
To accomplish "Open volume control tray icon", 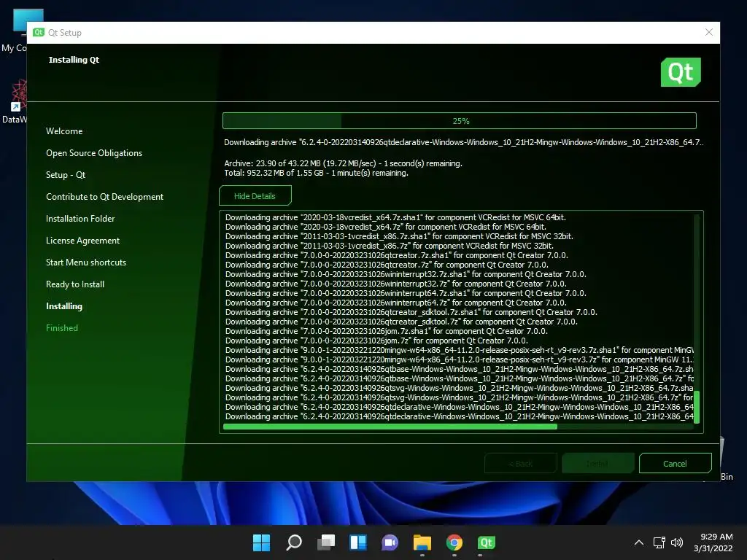I will click(x=676, y=542).
